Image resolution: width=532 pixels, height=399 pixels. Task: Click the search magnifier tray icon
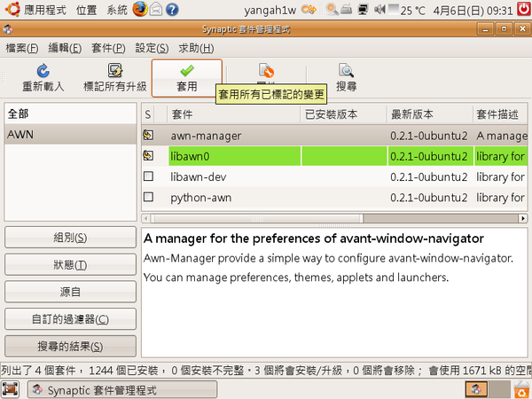pyautogui.click(x=332, y=9)
